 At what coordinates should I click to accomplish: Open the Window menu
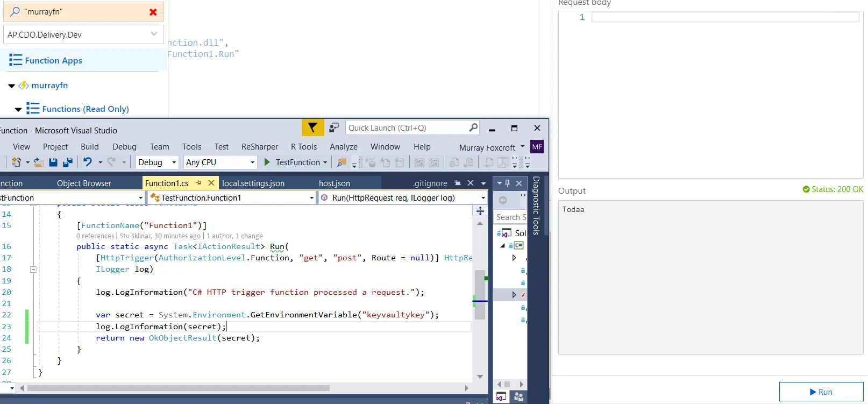click(385, 146)
